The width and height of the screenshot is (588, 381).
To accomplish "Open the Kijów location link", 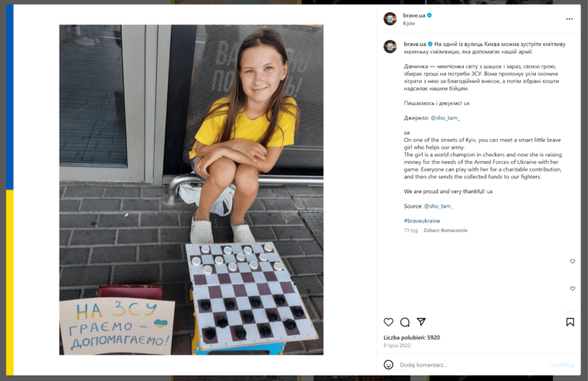I will tap(409, 23).
